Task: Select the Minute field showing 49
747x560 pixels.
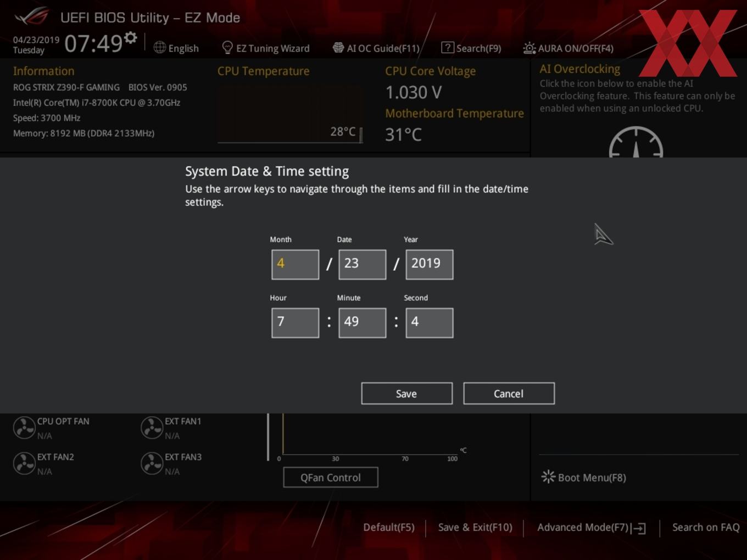Action: click(x=362, y=322)
